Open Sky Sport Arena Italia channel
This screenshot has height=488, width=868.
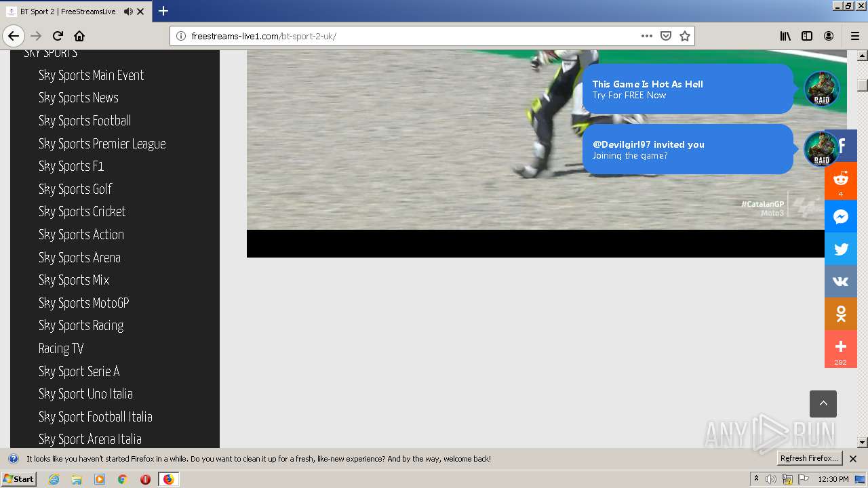pyautogui.click(x=90, y=439)
